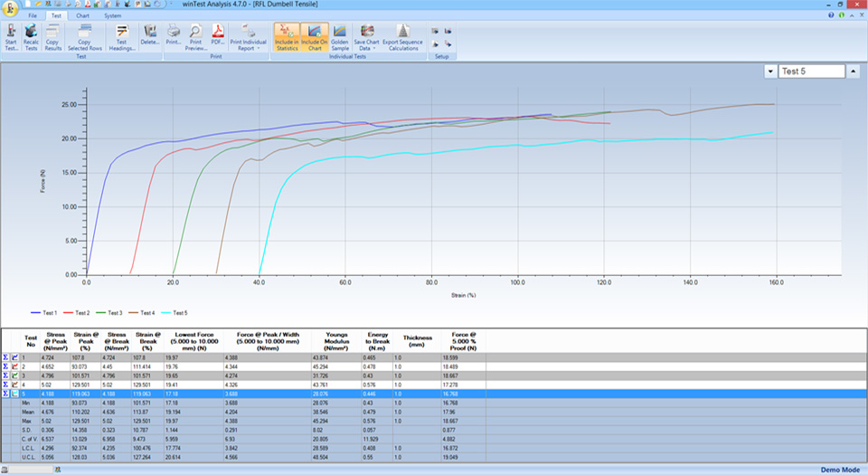
Task: Click the Energy to Break column header
Action: pyautogui.click(x=377, y=342)
